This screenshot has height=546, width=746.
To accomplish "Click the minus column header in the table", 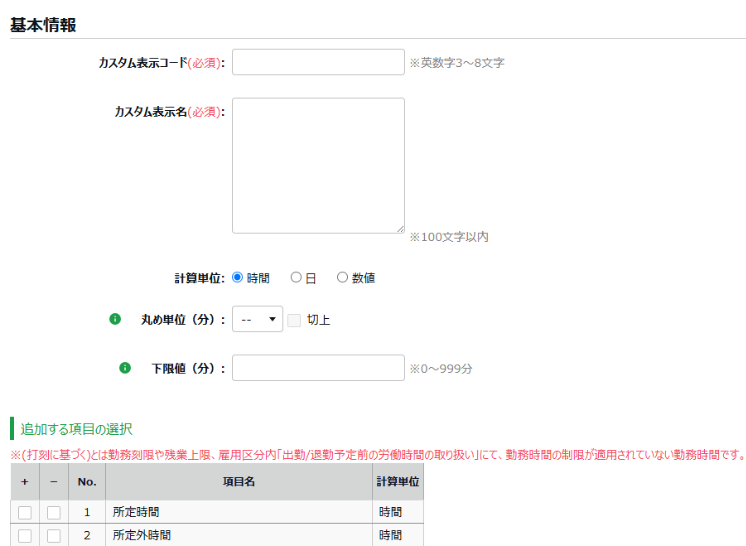I will click(54, 482).
